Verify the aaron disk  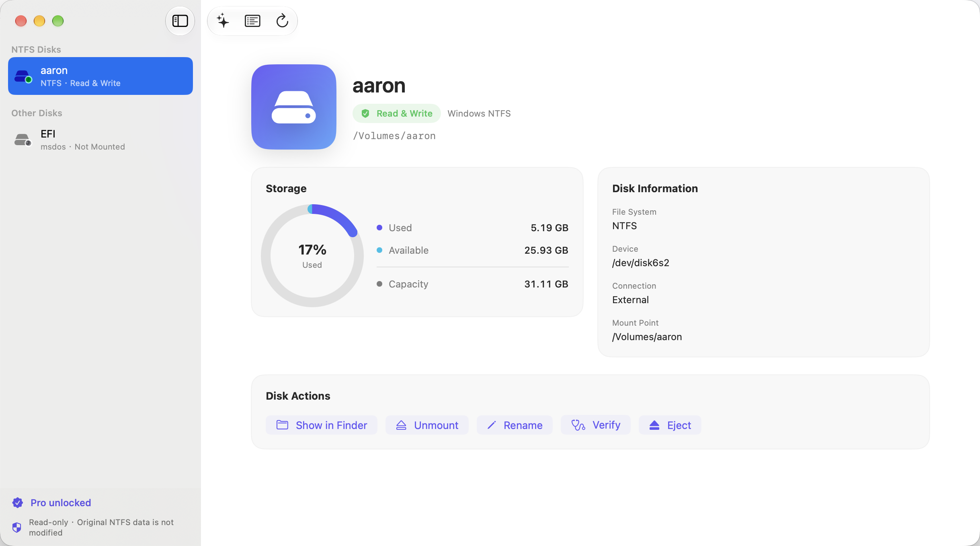click(x=596, y=425)
